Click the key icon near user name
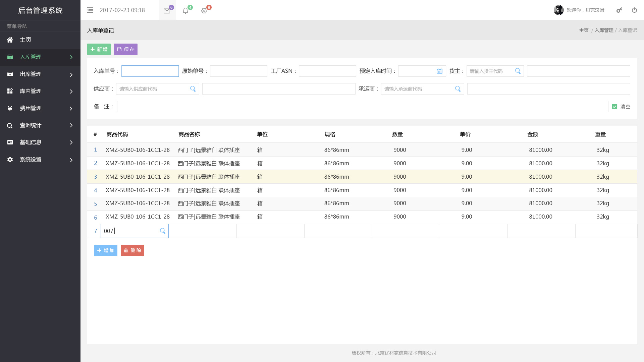The height and width of the screenshot is (362, 644). coord(619,10)
